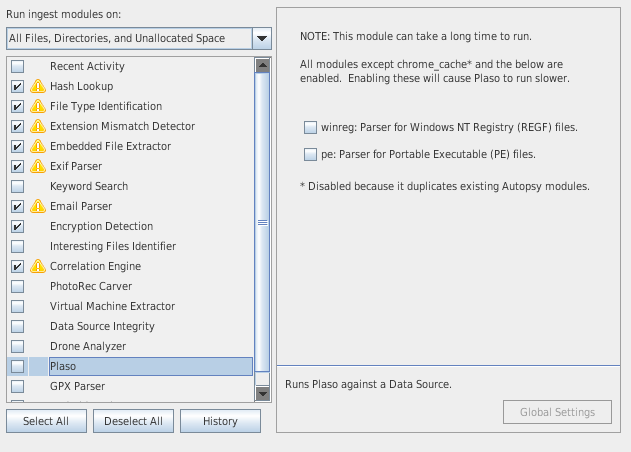Image resolution: width=631 pixels, height=452 pixels.
Task: Click the Email Parser warning icon
Action: coord(38,207)
